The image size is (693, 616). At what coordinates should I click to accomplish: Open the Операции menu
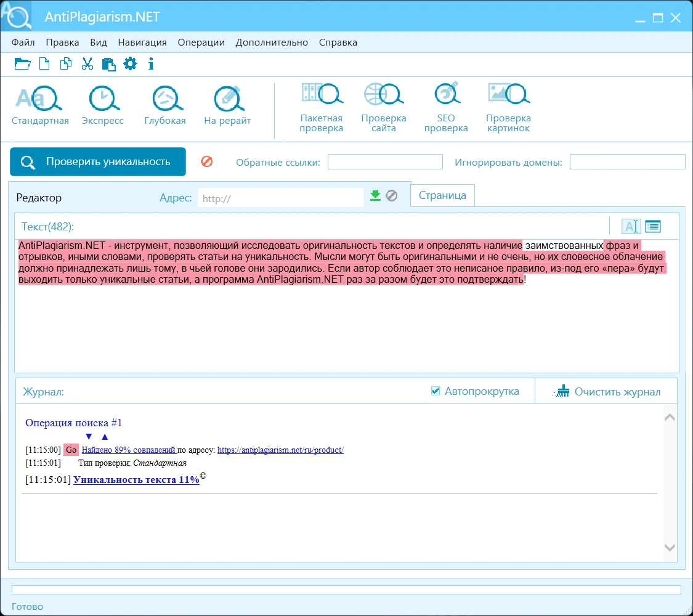(201, 43)
